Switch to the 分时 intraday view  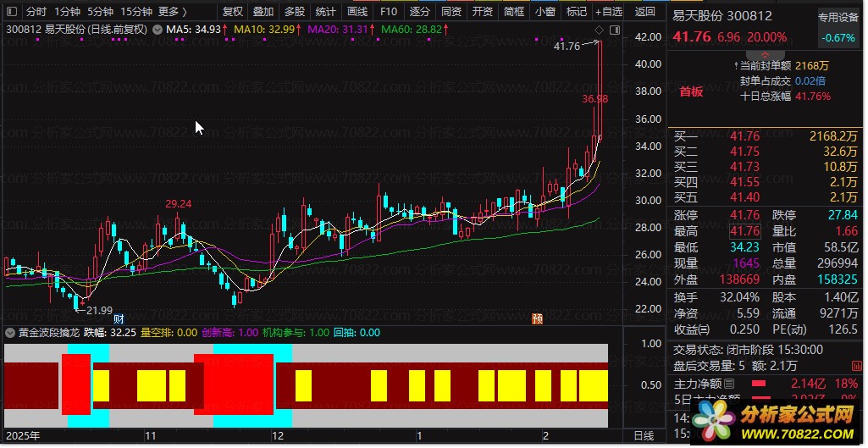coord(36,12)
